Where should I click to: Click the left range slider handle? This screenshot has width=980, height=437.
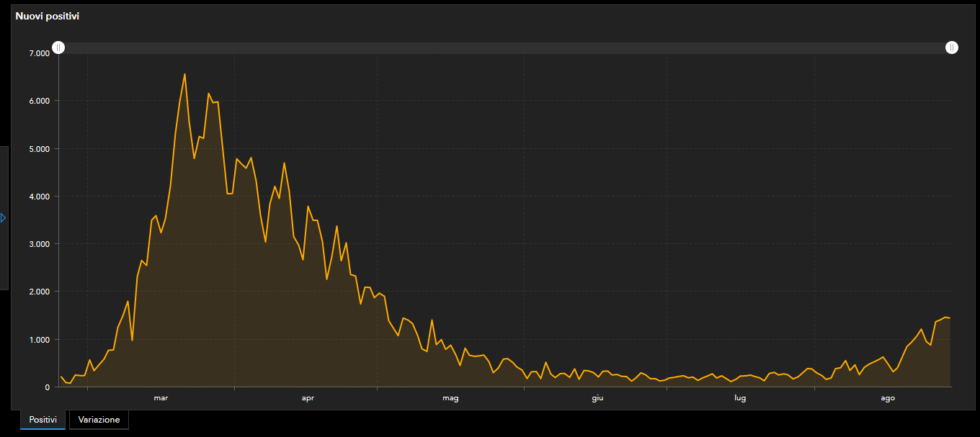(58, 48)
